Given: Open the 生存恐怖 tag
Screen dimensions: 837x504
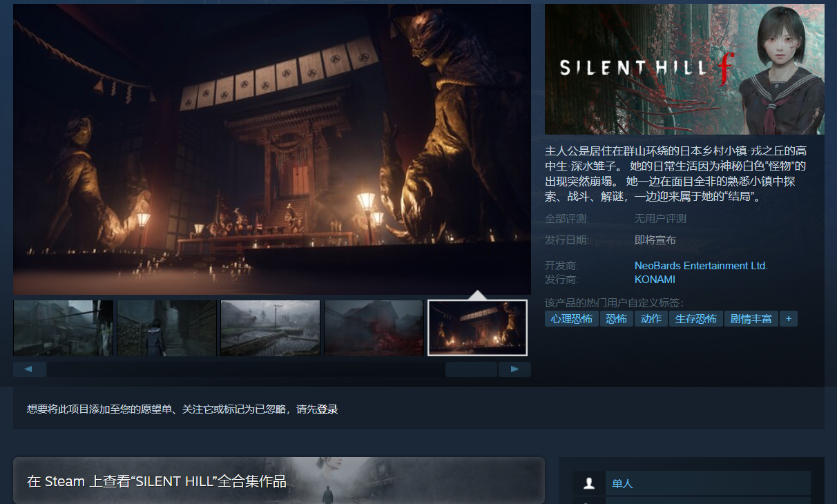Looking at the screenshot, I should coord(695,319).
